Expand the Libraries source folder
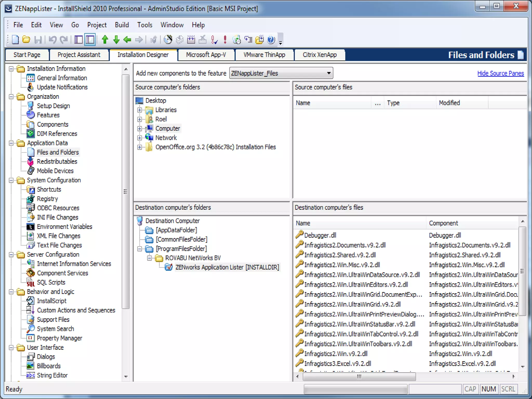This screenshot has width=532, height=399. (139, 110)
